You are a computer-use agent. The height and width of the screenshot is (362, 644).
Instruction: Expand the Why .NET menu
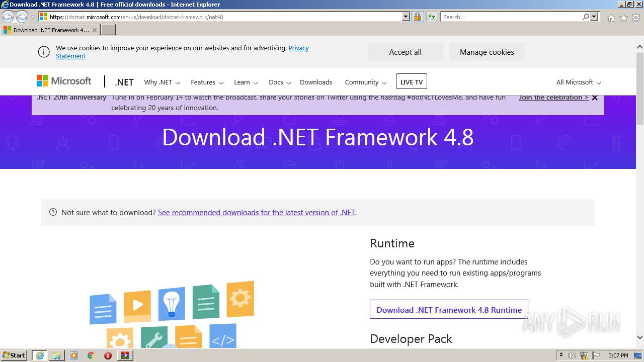[x=162, y=82]
